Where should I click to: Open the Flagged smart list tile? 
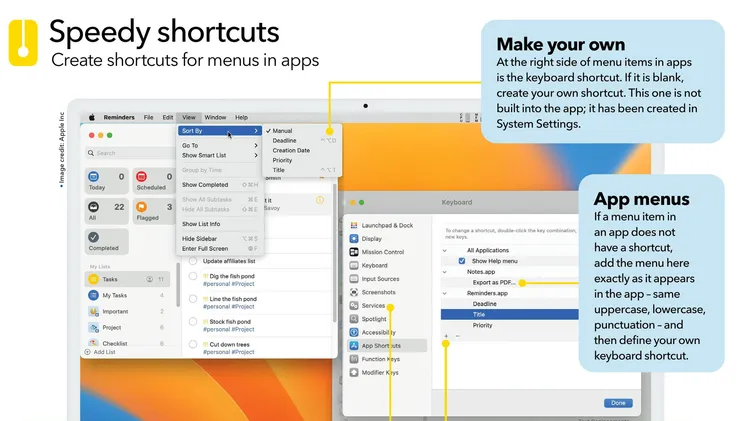click(154, 211)
